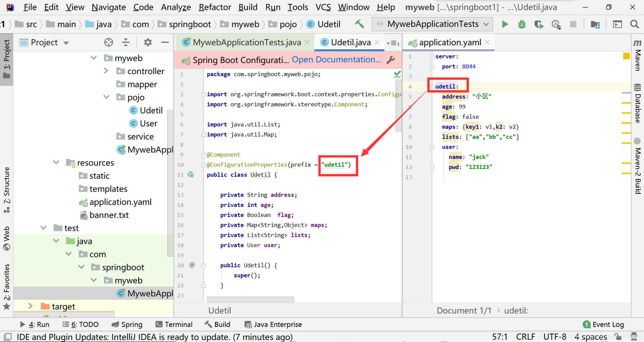Viewport: 644px width, 342px height.
Task: Click the Debug bug icon
Action: 522,24
